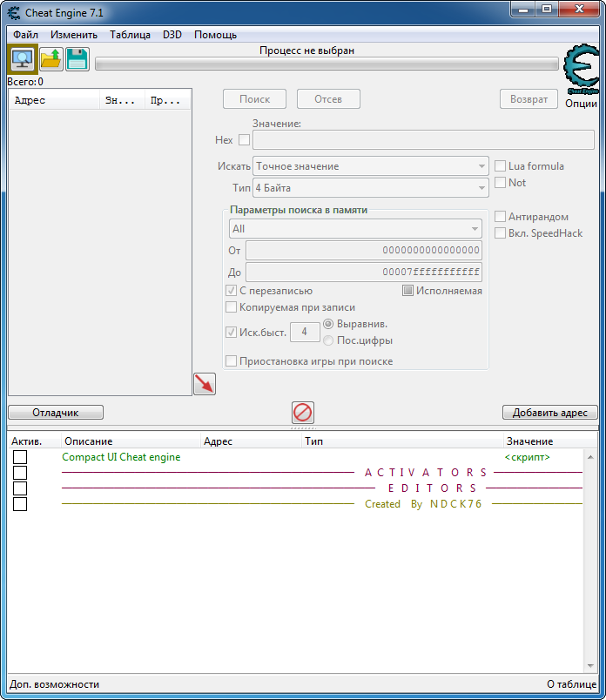Open the Тип value type dropdown
Image resolution: width=606 pixels, height=700 pixels.
(371, 188)
